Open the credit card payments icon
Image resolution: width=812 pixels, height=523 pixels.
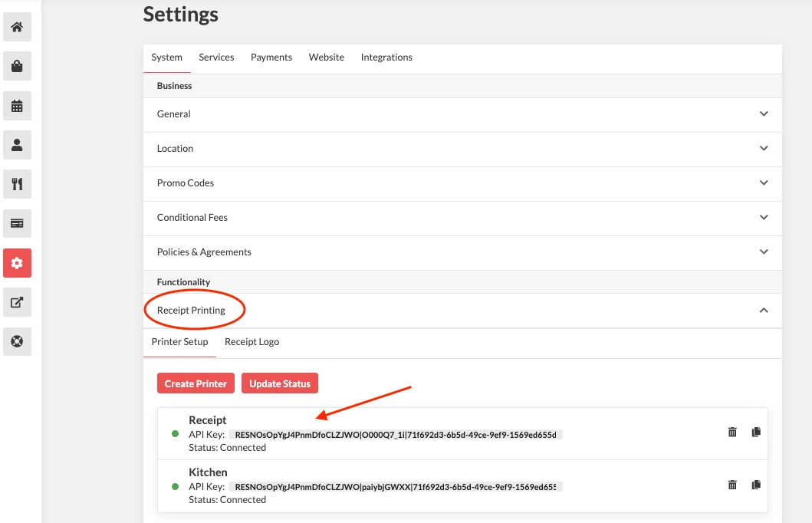(x=17, y=224)
